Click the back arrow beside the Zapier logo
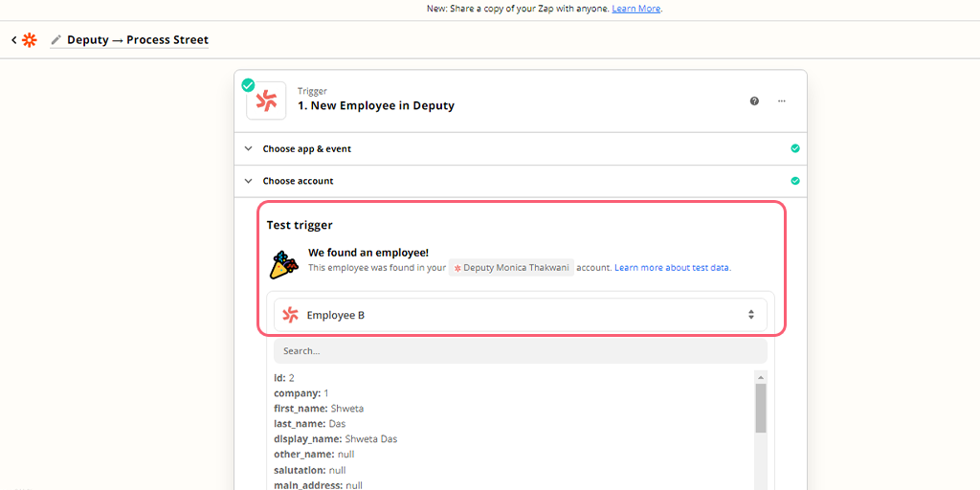This screenshot has width=980, height=490. [14, 40]
